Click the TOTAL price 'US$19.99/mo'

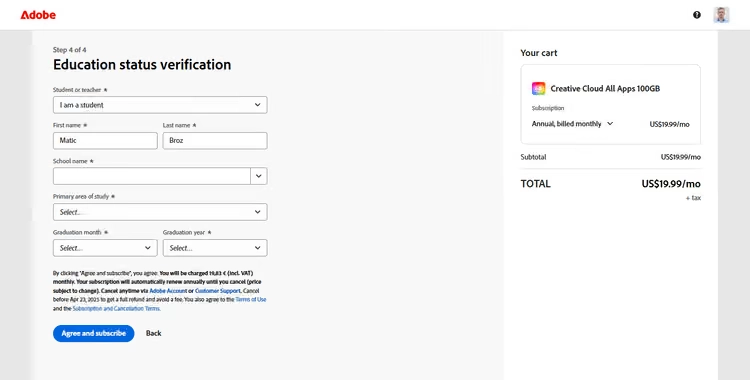click(x=671, y=184)
